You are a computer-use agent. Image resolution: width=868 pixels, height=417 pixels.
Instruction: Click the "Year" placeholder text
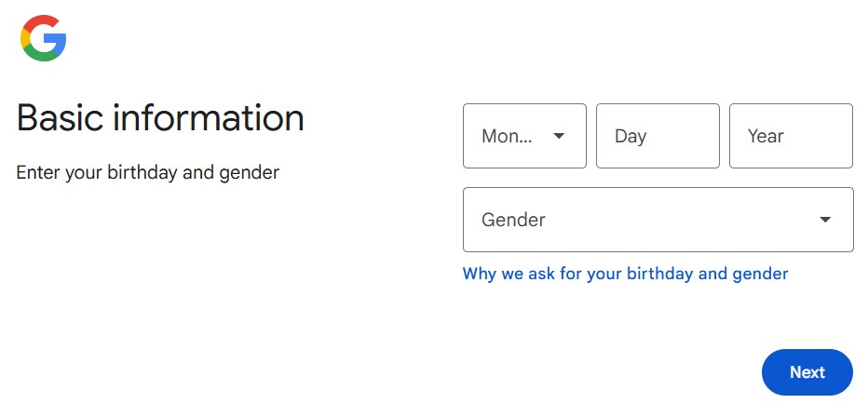point(766,136)
